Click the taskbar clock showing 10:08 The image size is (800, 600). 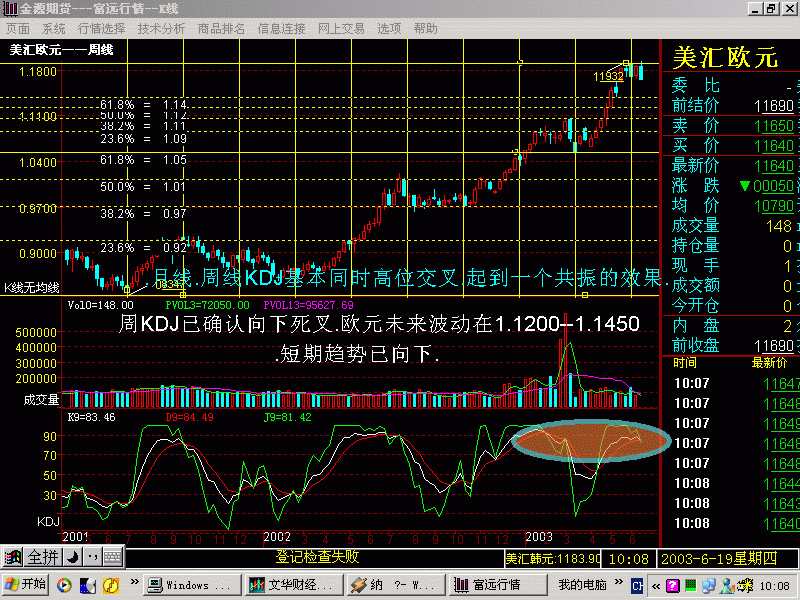tap(774, 586)
